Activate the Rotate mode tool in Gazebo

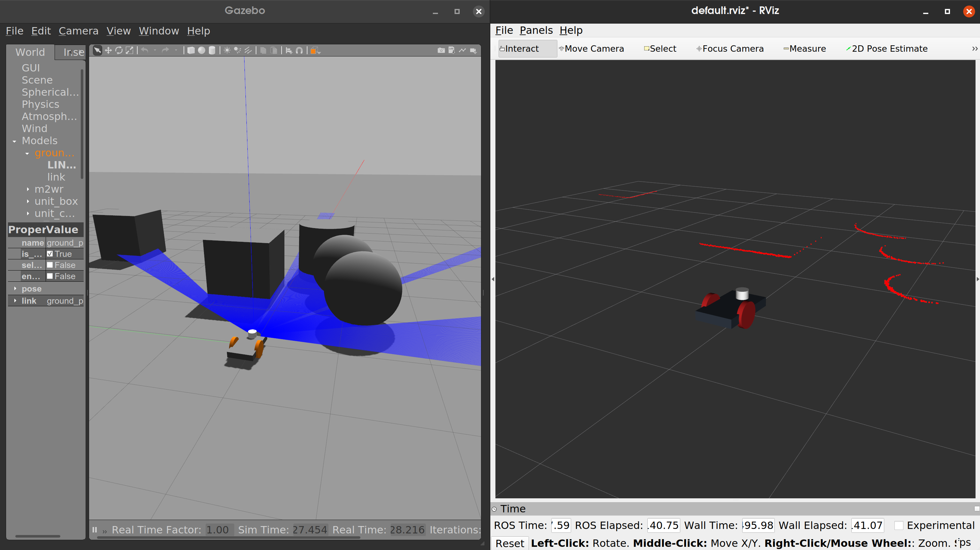coord(119,50)
